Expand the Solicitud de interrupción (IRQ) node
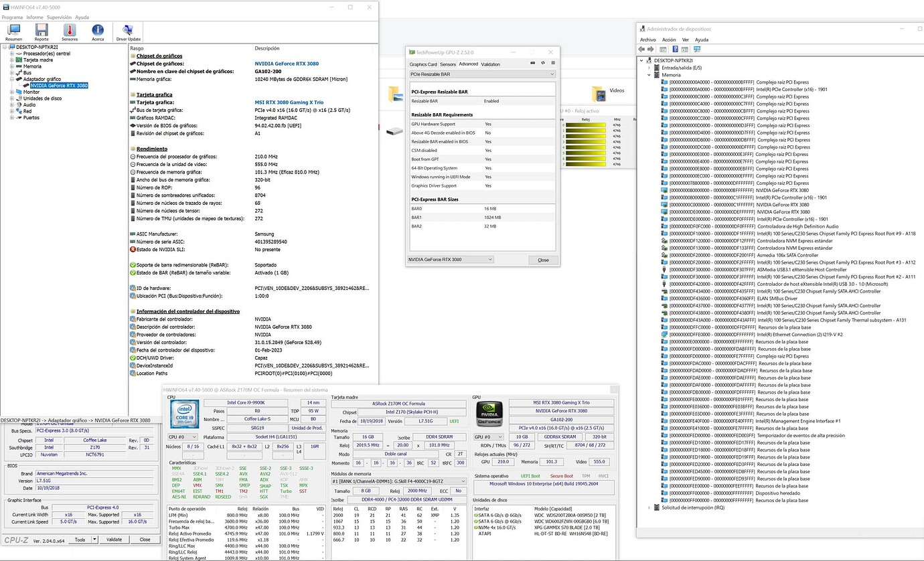 pyautogui.click(x=648, y=507)
